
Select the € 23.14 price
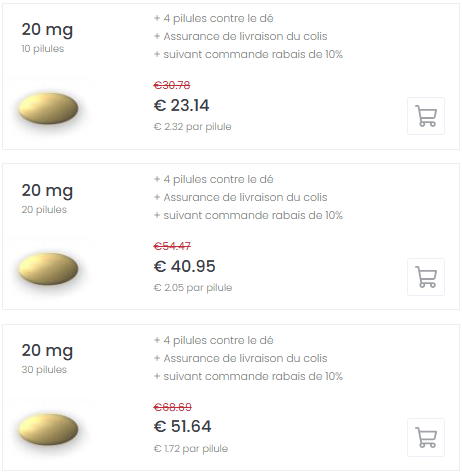(x=181, y=106)
